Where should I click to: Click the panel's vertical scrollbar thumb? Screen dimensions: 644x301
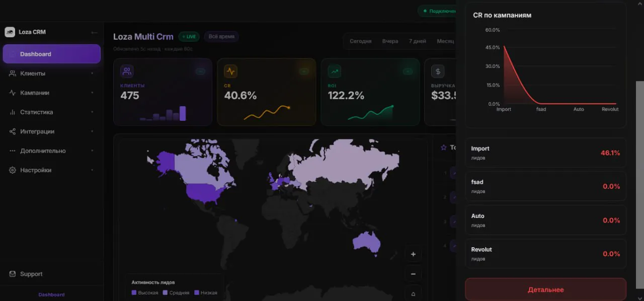639,186
